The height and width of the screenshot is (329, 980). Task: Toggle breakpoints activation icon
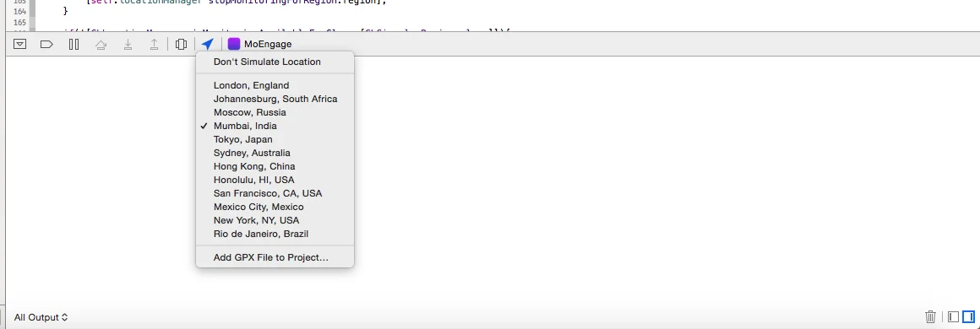coord(46,45)
